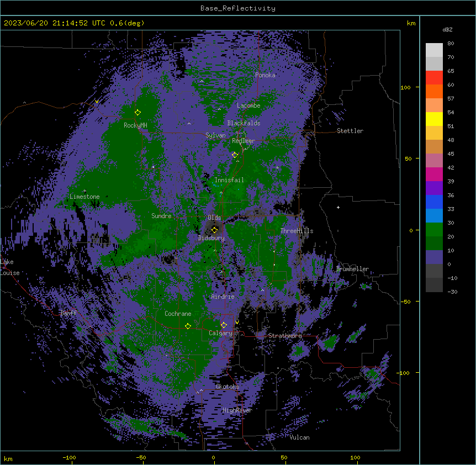Click the yellow diamond marker below RedDeer
The width and height of the screenshot is (476, 465).
pos(235,155)
